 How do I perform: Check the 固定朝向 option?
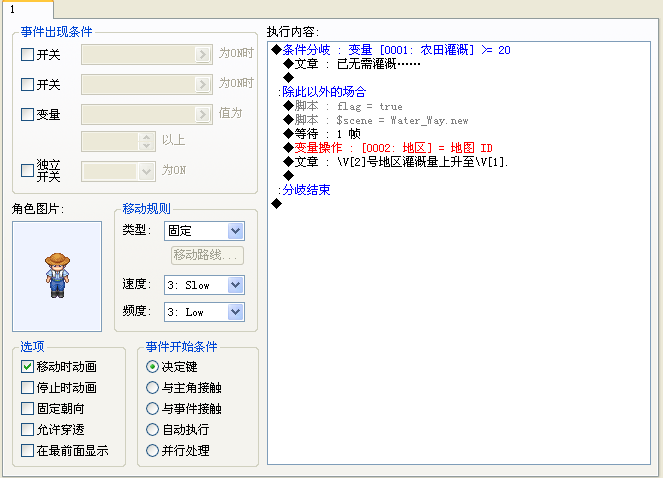pos(27,409)
